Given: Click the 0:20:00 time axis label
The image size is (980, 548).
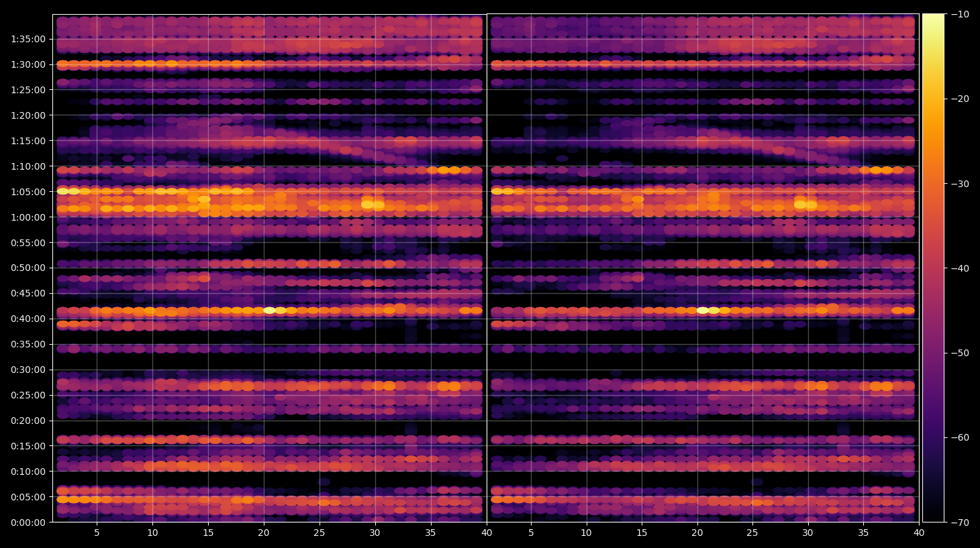Looking at the screenshot, I should tap(28, 421).
